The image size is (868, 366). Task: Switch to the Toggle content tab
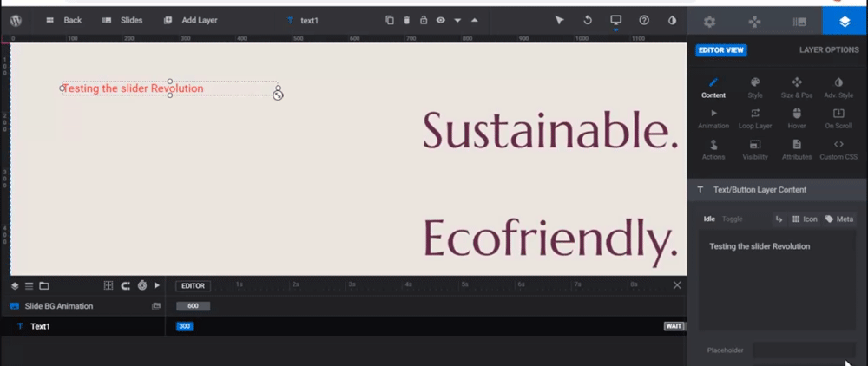[732, 219]
